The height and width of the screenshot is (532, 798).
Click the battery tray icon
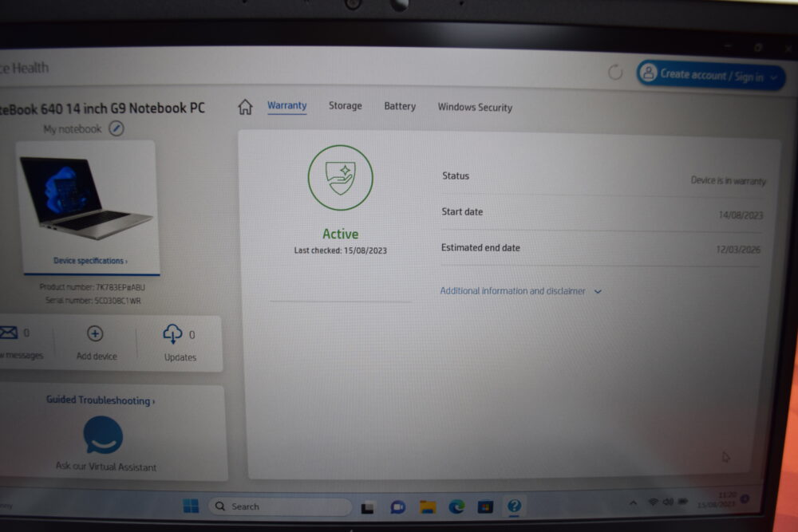coord(683,502)
